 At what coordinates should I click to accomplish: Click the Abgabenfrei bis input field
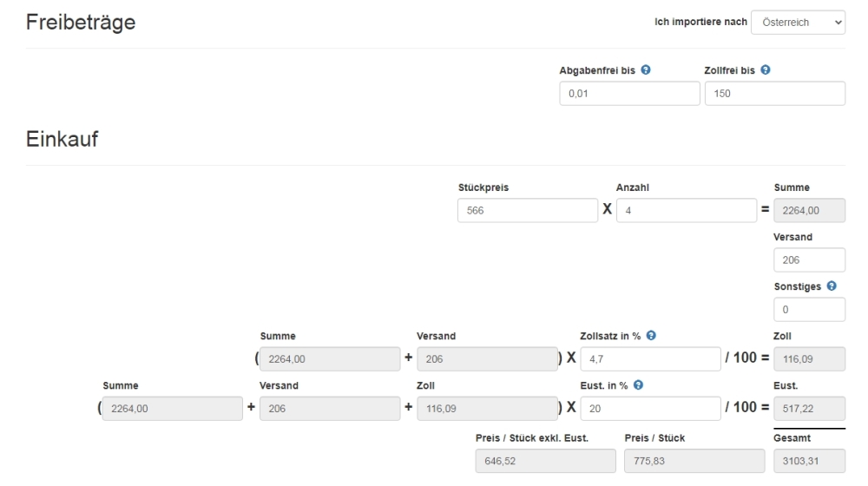[x=629, y=94]
